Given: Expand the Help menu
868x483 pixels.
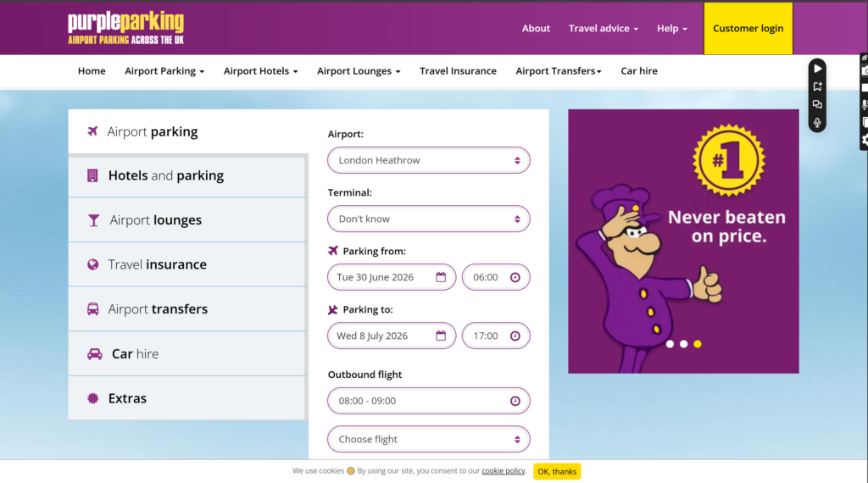Looking at the screenshot, I should 672,28.
